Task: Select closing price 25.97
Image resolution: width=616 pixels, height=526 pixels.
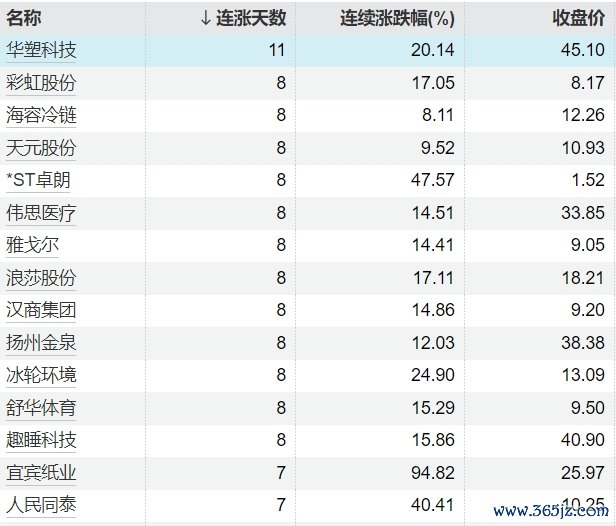Action: [x=583, y=473]
